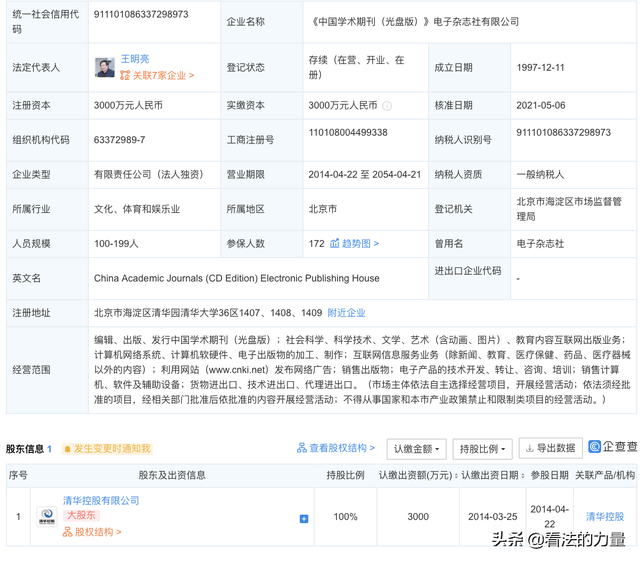Select organization code 63372989-7
Viewport: 640px width, 562px height.
tap(120, 140)
